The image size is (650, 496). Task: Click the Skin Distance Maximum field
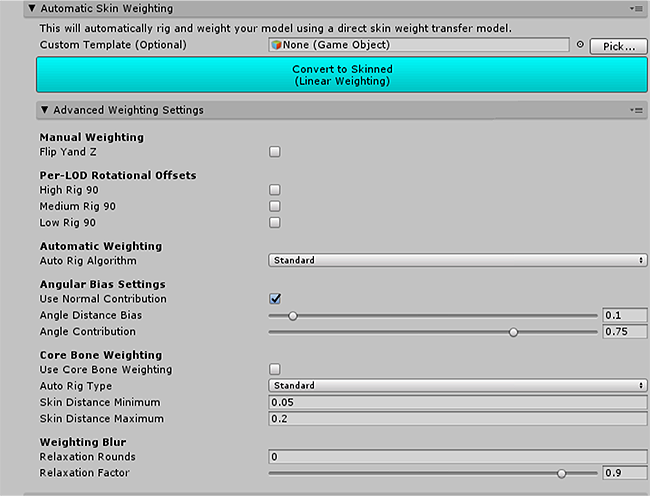(x=458, y=419)
